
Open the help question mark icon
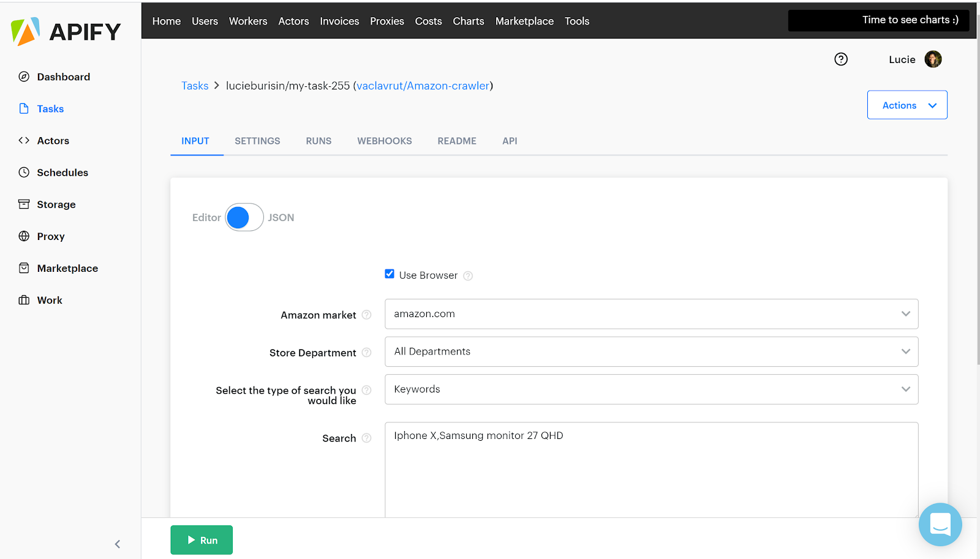[841, 59]
